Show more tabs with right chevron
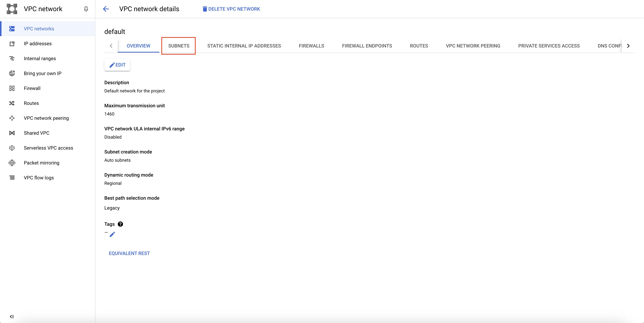 pyautogui.click(x=628, y=46)
